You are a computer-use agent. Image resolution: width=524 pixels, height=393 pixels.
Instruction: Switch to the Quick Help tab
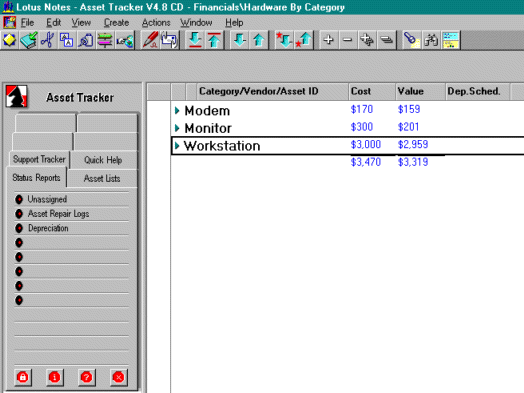tap(103, 160)
